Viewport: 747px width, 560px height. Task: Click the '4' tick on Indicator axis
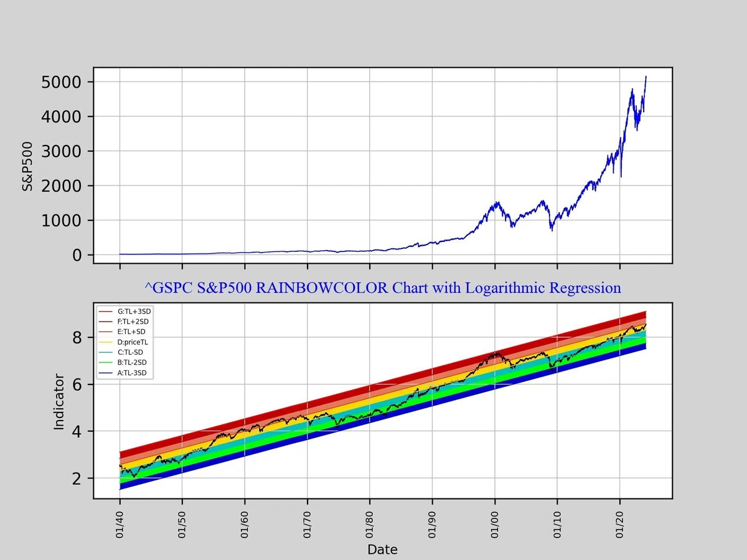click(78, 431)
